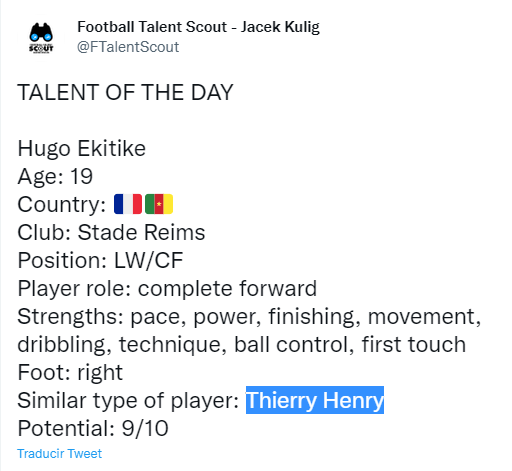Click the Hugo Ekitike name line
512x471 pixels.
pos(82,148)
